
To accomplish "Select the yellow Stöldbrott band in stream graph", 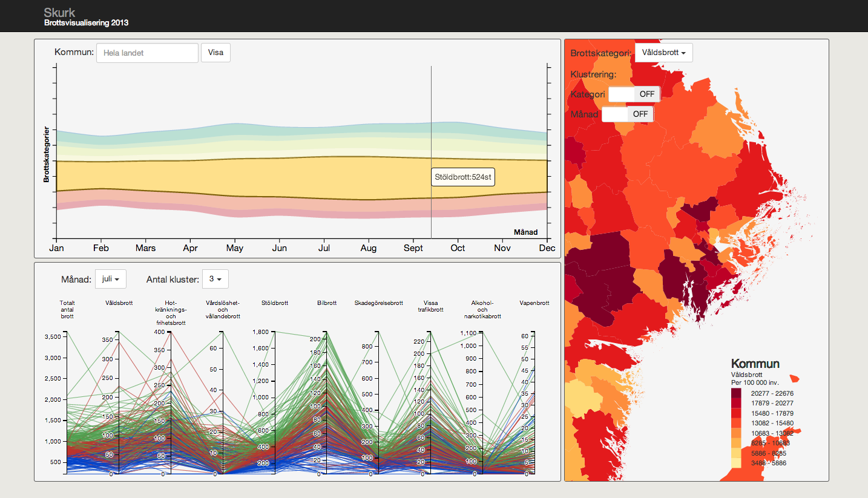I will (x=242, y=177).
